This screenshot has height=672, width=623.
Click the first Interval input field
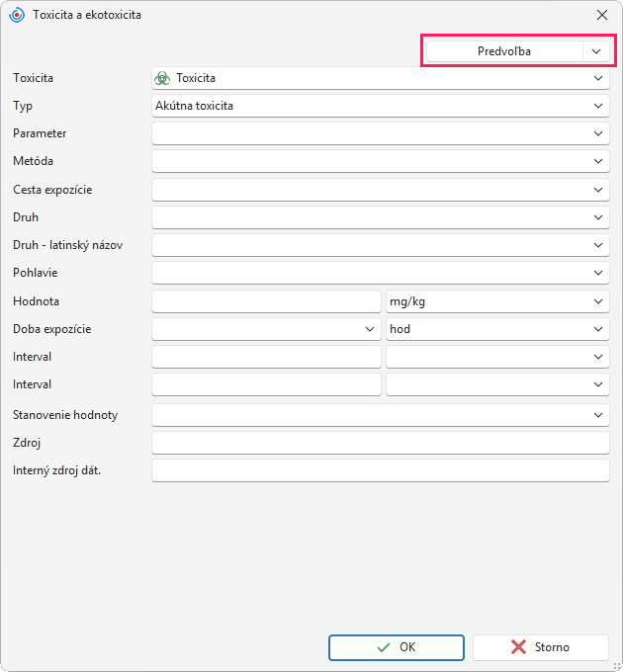pyautogui.click(x=266, y=357)
